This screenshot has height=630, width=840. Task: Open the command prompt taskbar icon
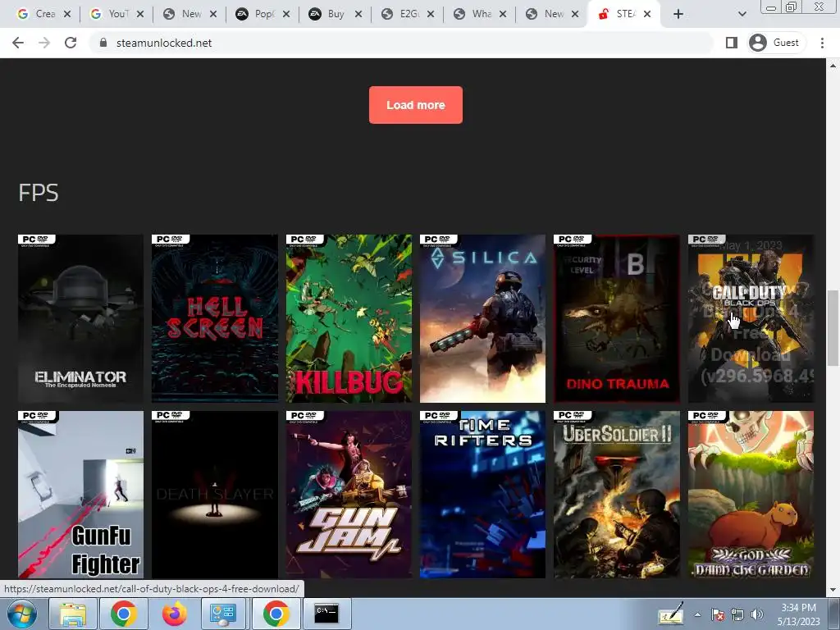[326, 614]
